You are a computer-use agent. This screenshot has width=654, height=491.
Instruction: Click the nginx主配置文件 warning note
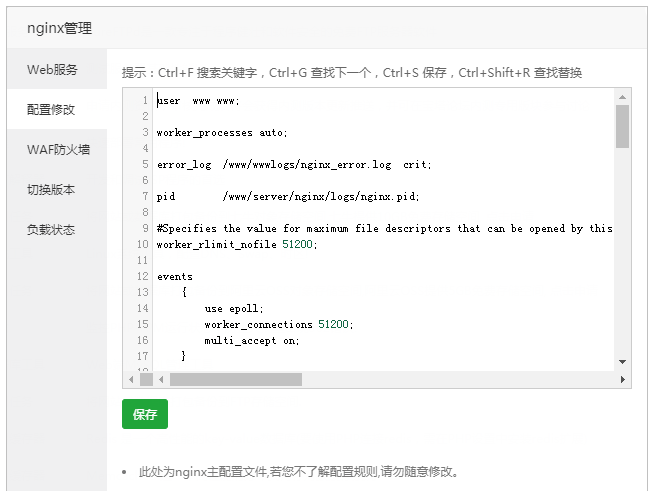(299, 472)
